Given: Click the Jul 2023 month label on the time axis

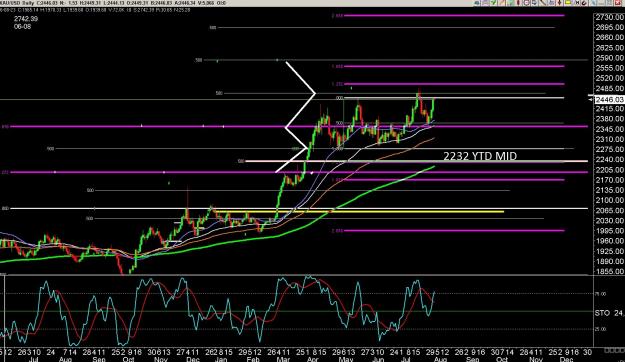Looking at the screenshot, I should coord(34,359).
